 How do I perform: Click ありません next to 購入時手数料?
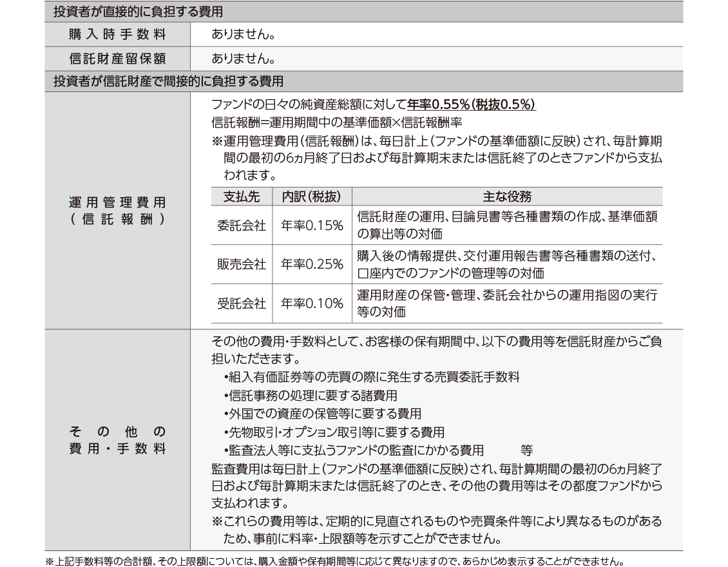click(x=244, y=34)
